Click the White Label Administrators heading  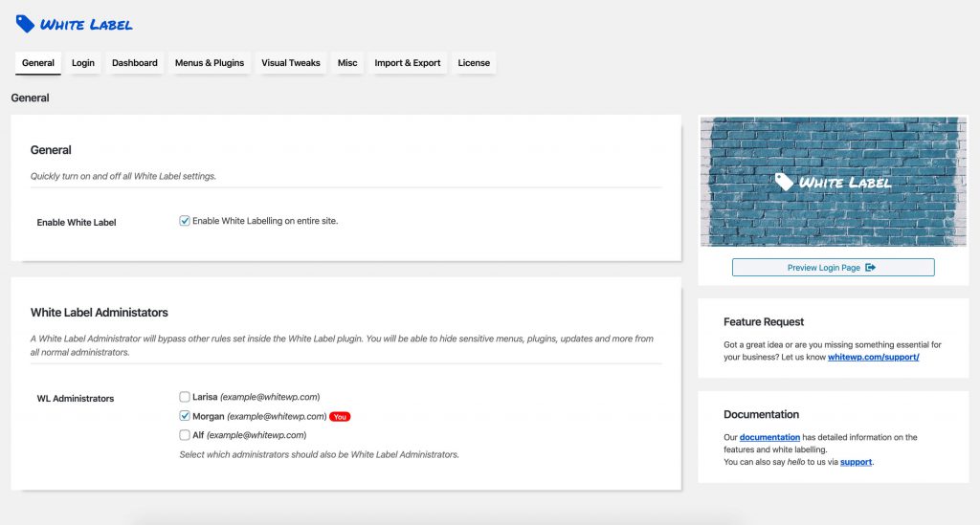coord(100,312)
